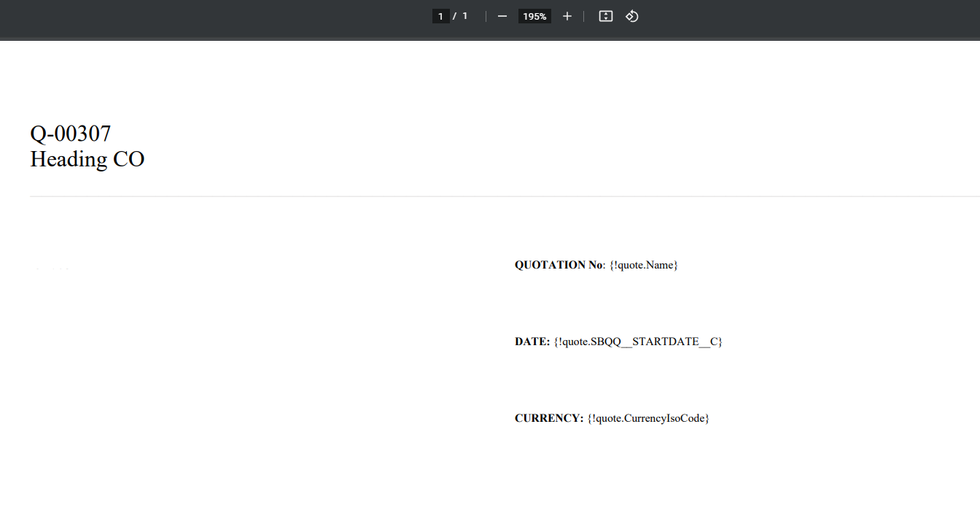Click the CURRENCY field label
This screenshot has height=532, width=980.
tap(548, 417)
